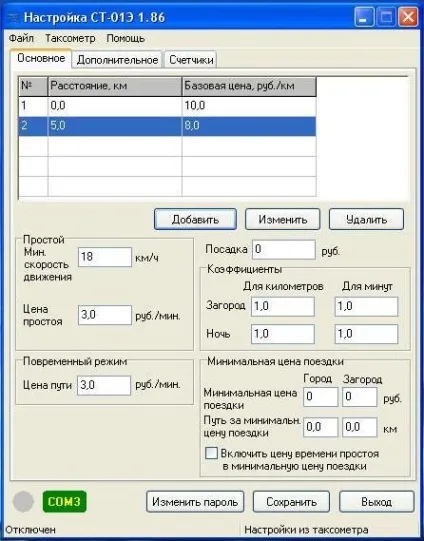Click the green COM3 port indicator
The width and height of the screenshot is (424, 541).
pos(65,501)
